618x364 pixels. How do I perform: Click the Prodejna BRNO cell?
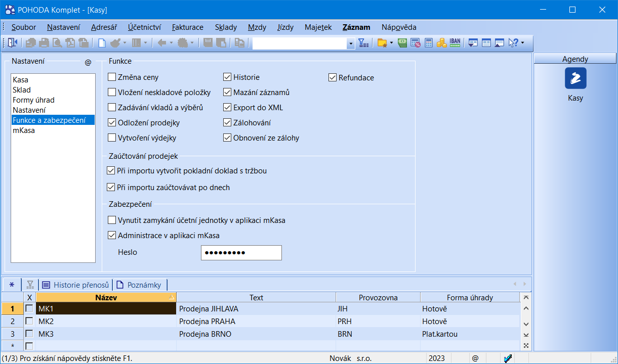pyautogui.click(x=256, y=334)
